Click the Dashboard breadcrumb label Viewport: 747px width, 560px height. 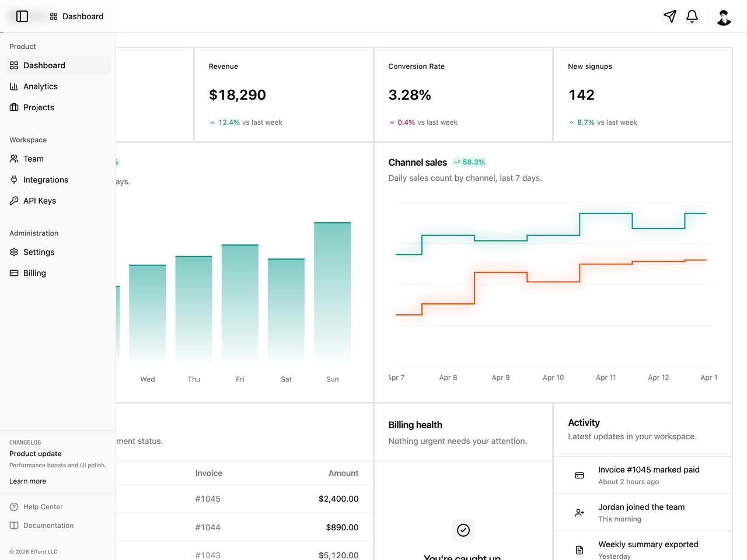[x=83, y=16]
